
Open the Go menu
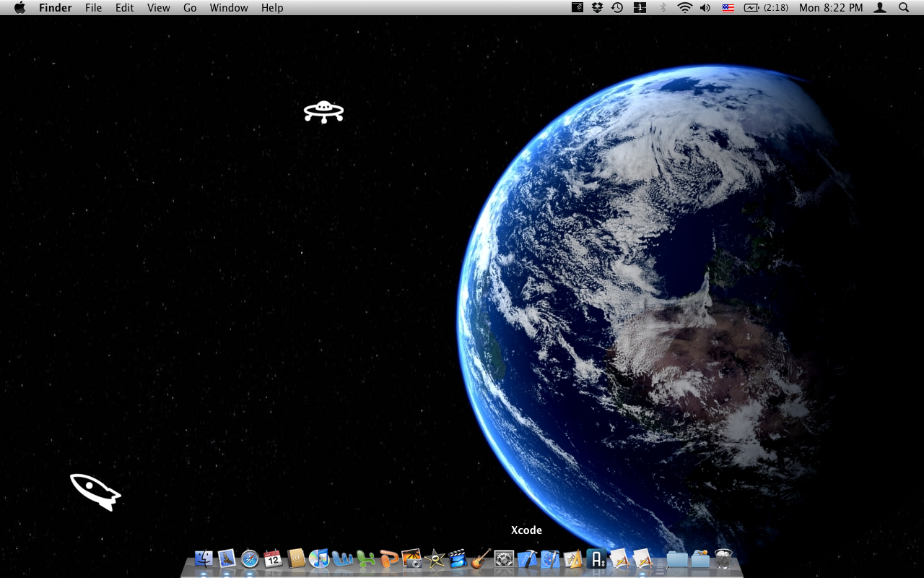click(x=190, y=8)
